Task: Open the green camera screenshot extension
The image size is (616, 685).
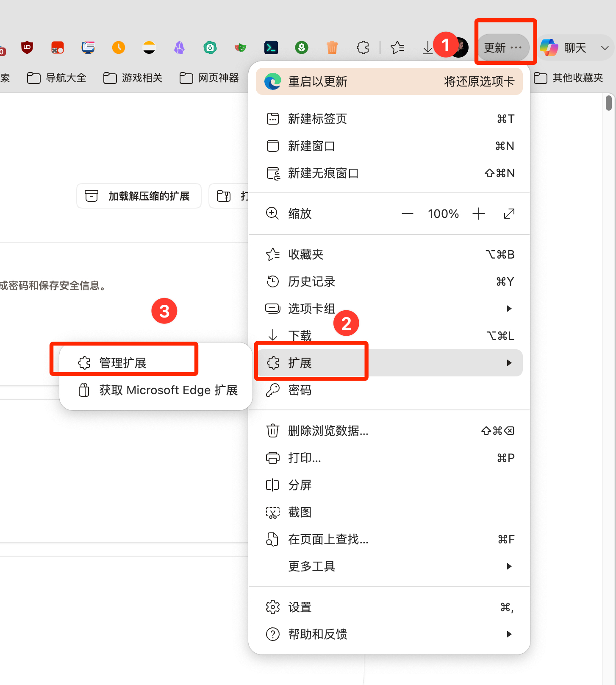Action: point(210,47)
